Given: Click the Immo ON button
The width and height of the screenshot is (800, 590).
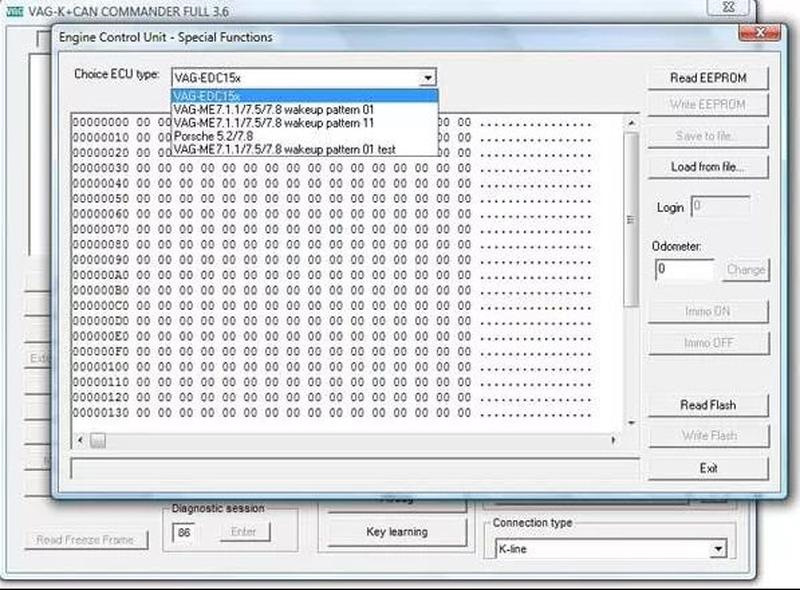Looking at the screenshot, I should [x=708, y=311].
